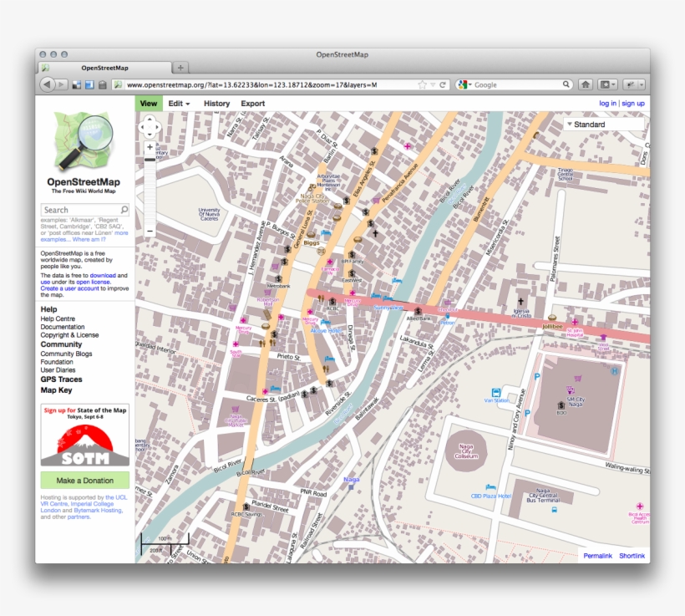This screenshot has height=616, width=685.
Task: Open the Map Key link
Action: click(x=56, y=390)
